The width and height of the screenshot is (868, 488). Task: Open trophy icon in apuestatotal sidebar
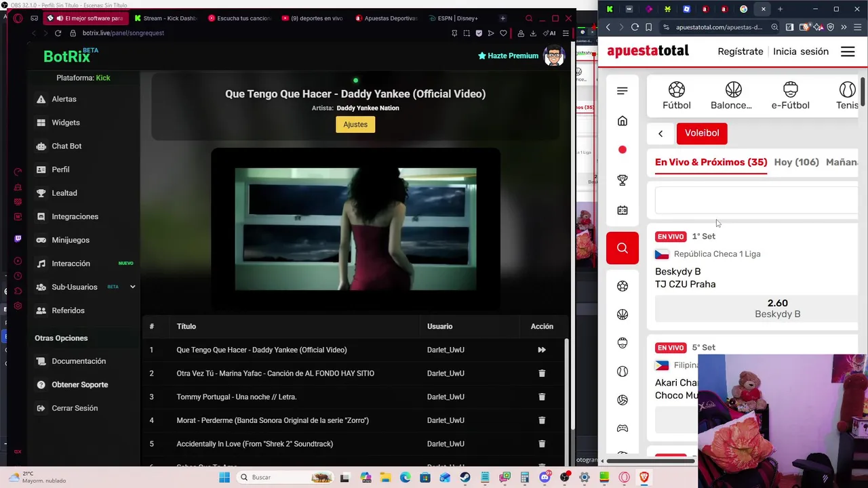click(623, 180)
